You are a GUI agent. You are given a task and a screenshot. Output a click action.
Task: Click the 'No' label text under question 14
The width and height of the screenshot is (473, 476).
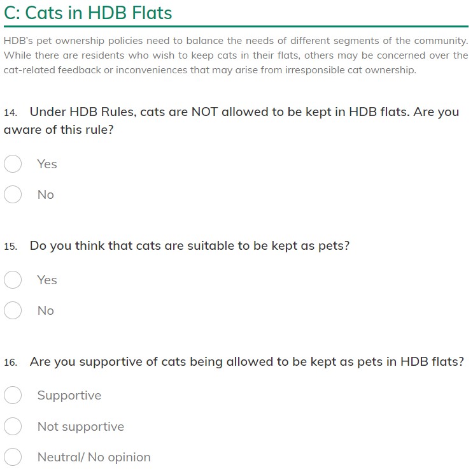(46, 194)
